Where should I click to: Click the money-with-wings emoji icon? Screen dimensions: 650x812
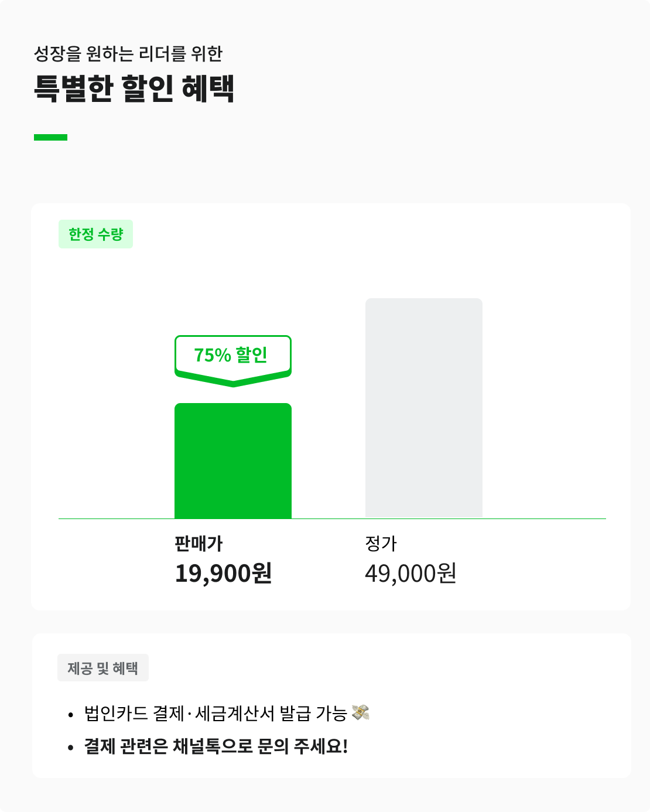pyautogui.click(x=360, y=712)
